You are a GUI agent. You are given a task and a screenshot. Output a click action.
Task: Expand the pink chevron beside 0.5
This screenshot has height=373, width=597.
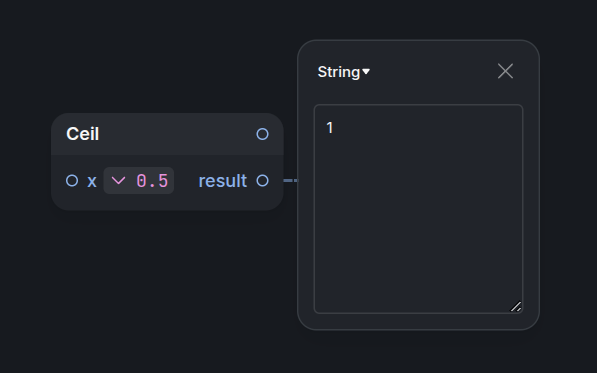pyautogui.click(x=118, y=180)
